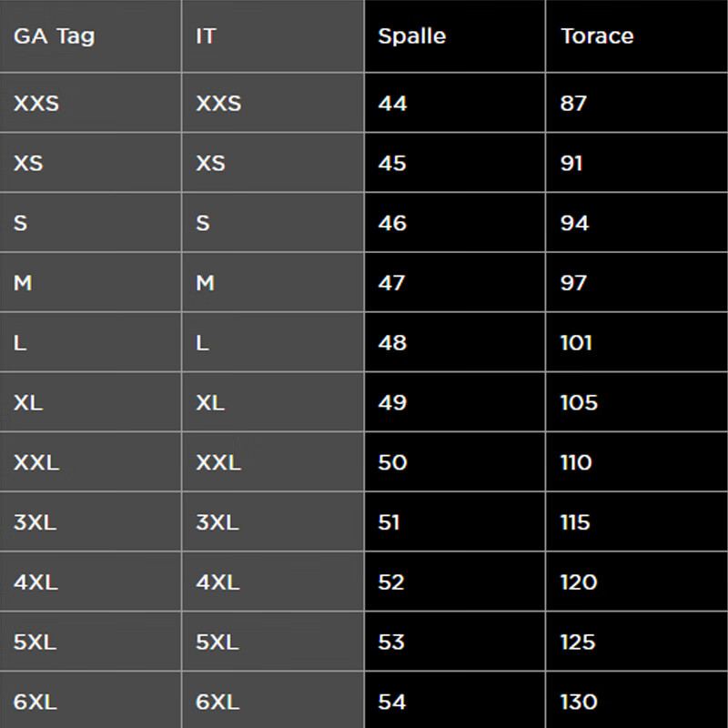Select XL in the IT column
The height and width of the screenshot is (728, 728).
click(x=210, y=402)
